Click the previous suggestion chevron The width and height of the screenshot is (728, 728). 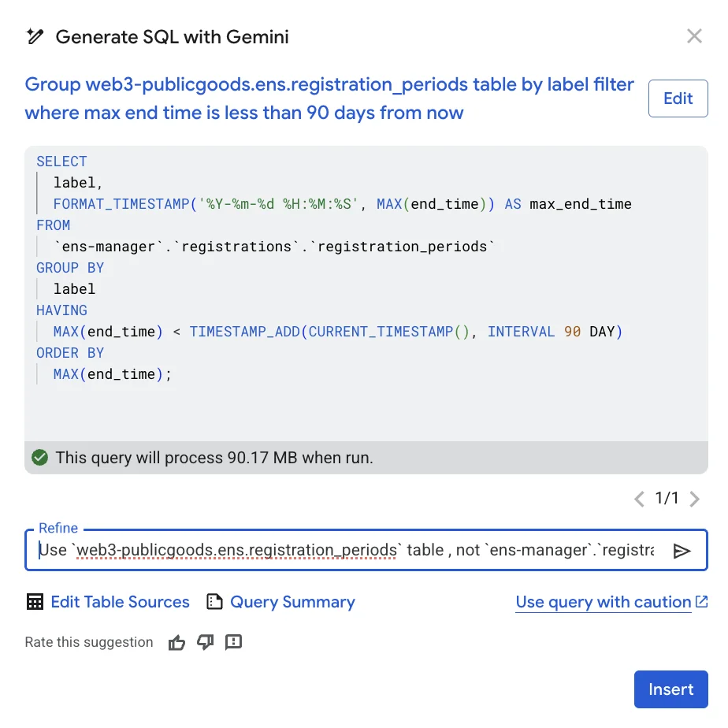tap(639, 499)
